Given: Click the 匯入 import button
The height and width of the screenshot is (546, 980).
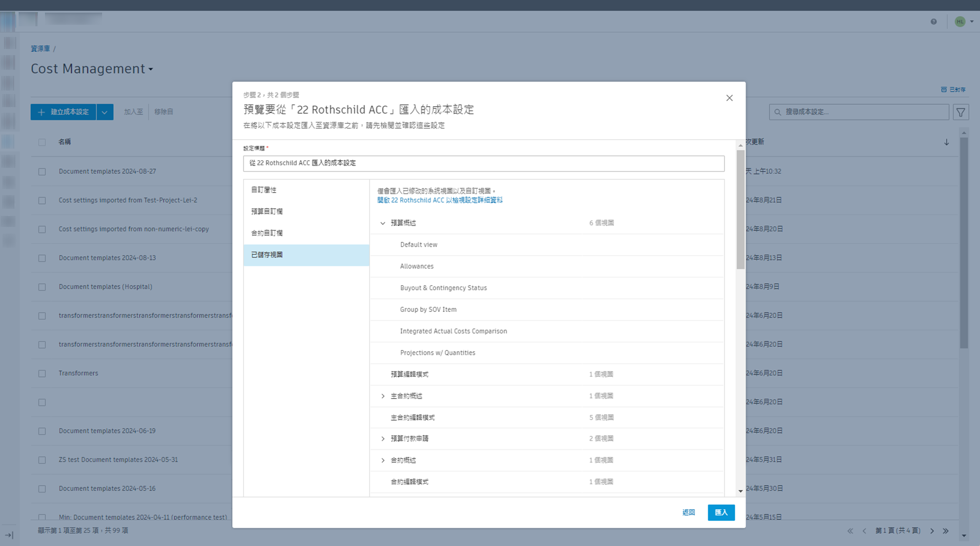Looking at the screenshot, I should 721,513.
